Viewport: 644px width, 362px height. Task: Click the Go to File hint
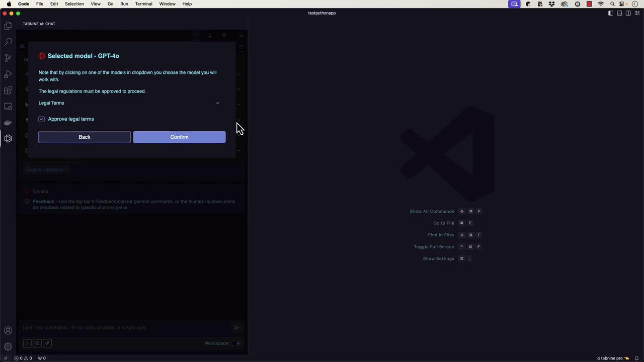pyautogui.click(x=444, y=223)
